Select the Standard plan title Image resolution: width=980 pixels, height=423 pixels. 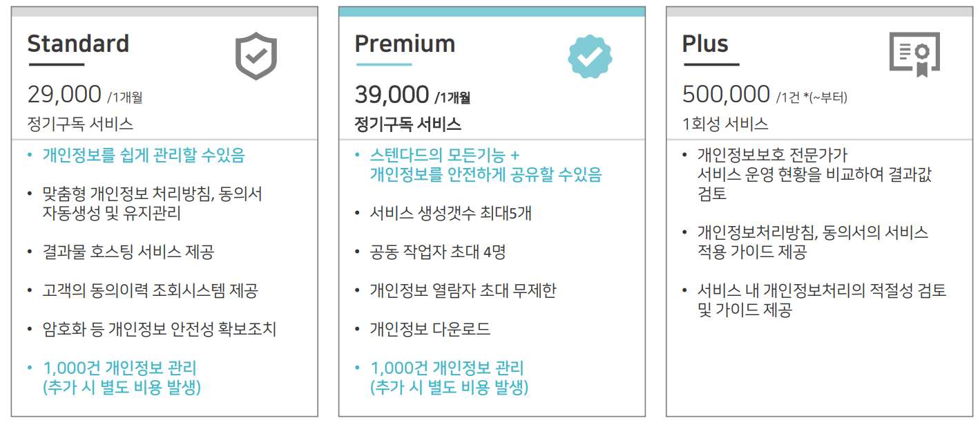point(78,44)
